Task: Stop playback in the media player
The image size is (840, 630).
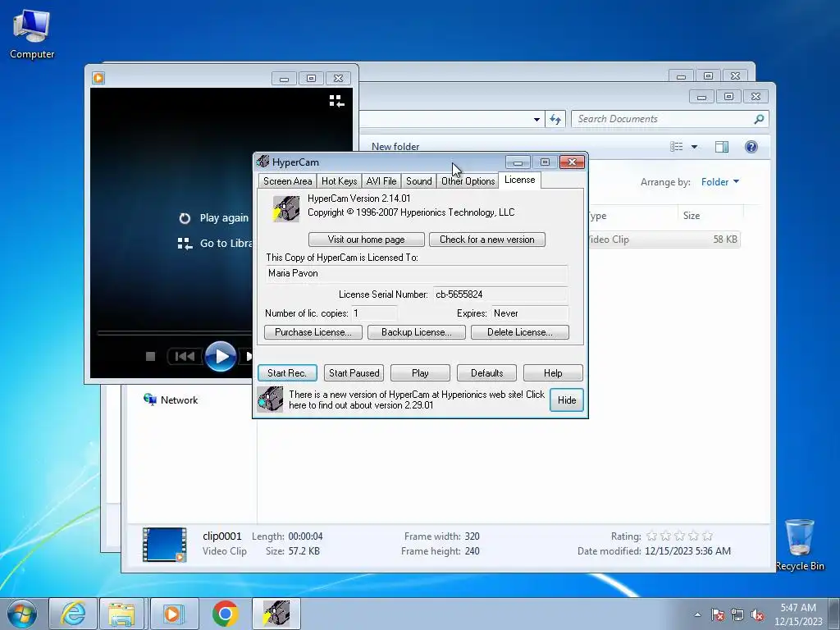Action: click(x=151, y=356)
